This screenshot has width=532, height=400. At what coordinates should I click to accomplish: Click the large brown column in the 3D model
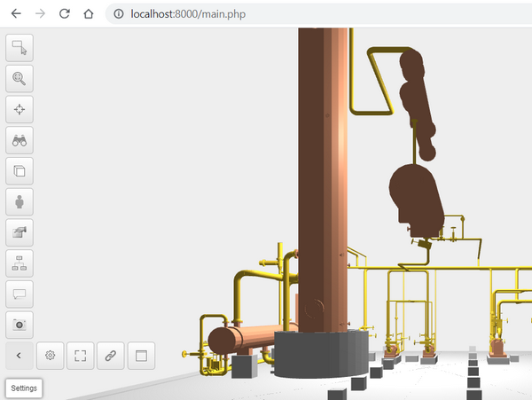click(x=321, y=177)
